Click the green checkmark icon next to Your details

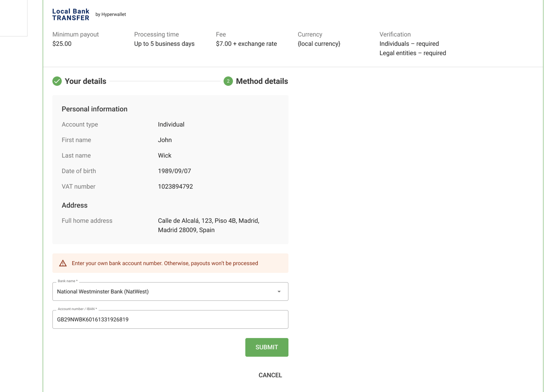57,81
